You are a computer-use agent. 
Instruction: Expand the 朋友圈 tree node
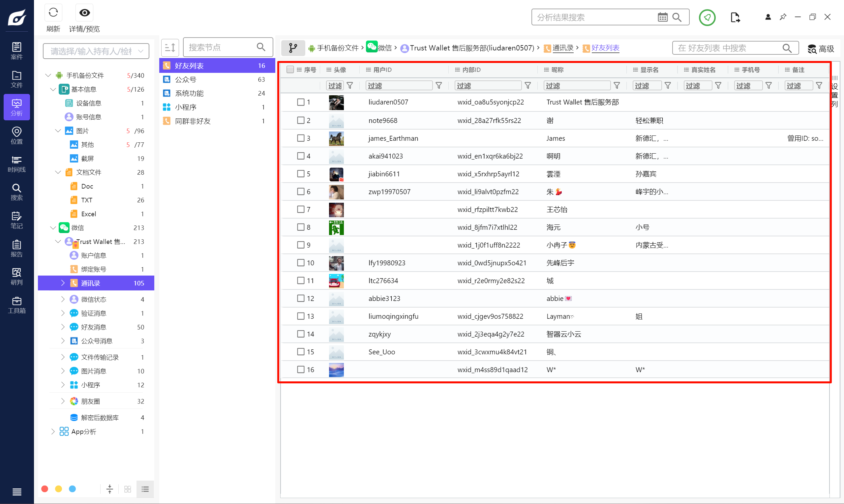63,401
